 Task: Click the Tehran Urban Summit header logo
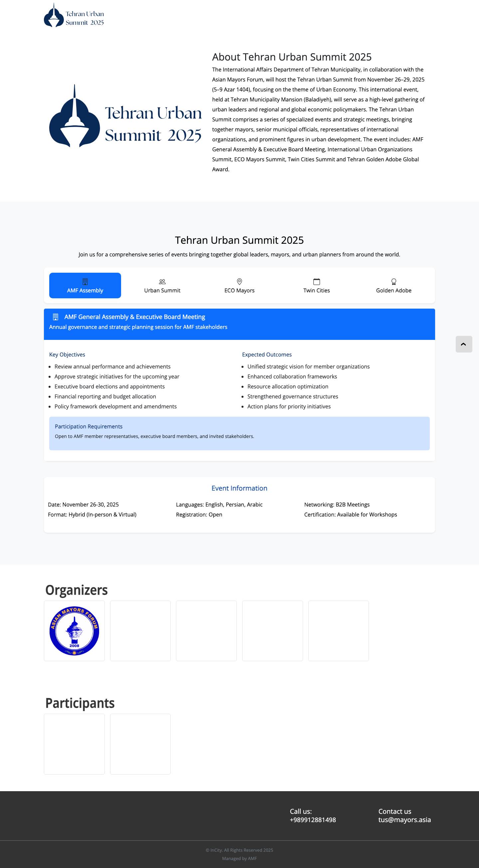coord(74,15)
